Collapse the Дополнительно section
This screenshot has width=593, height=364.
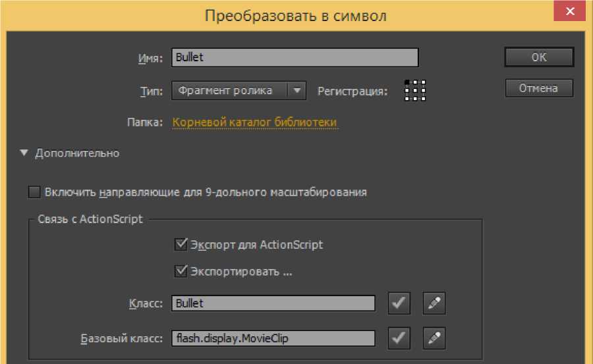tap(24, 153)
